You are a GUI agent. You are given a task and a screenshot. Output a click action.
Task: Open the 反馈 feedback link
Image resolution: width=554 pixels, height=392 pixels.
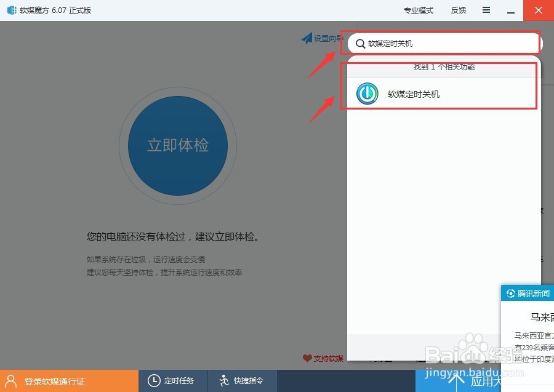tap(458, 10)
